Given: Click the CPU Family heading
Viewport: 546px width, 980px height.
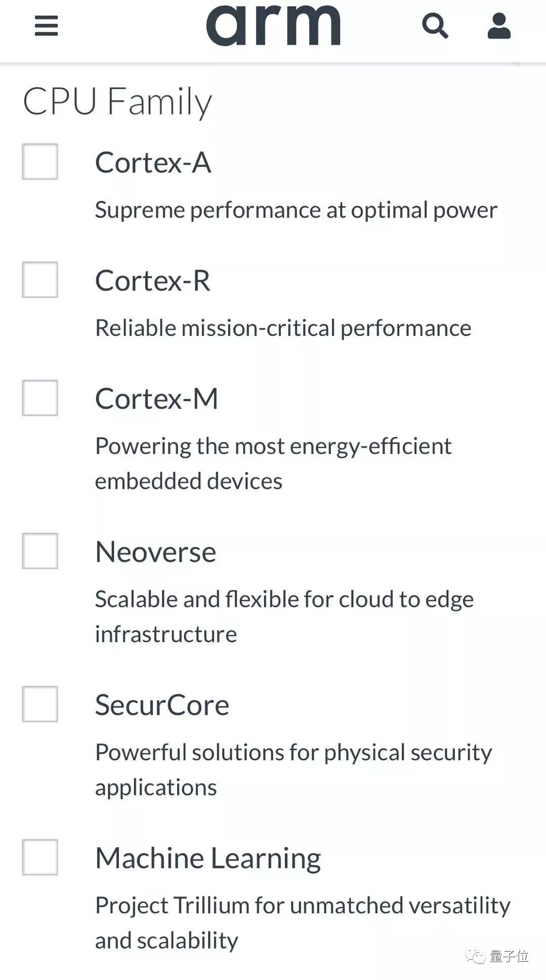Looking at the screenshot, I should (x=117, y=100).
